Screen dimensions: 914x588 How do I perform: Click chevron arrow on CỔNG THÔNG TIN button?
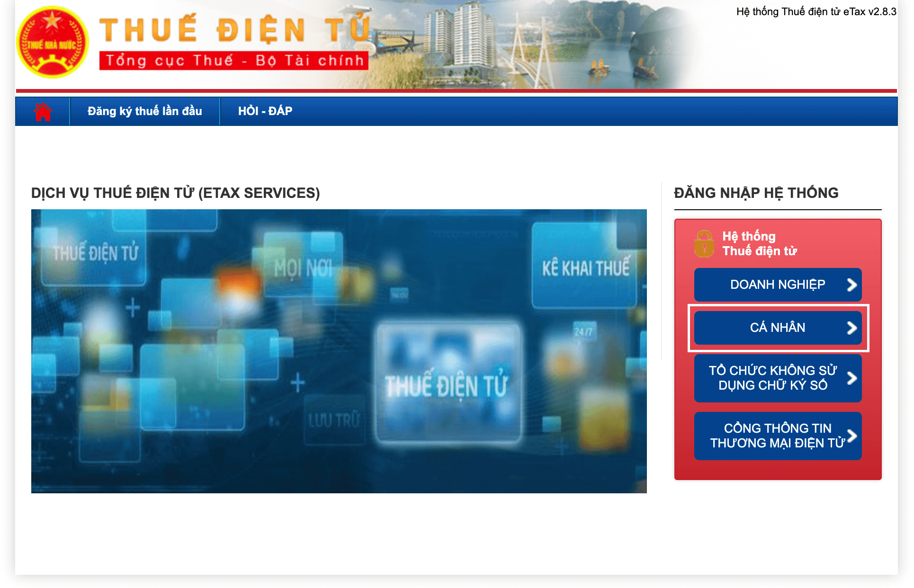point(851,436)
